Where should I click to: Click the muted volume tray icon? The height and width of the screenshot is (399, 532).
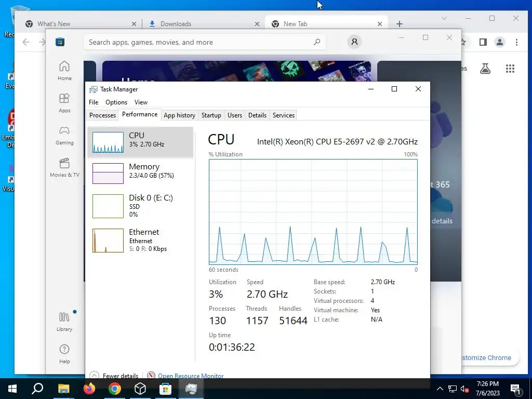pyautogui.click(x=465, y=389)
